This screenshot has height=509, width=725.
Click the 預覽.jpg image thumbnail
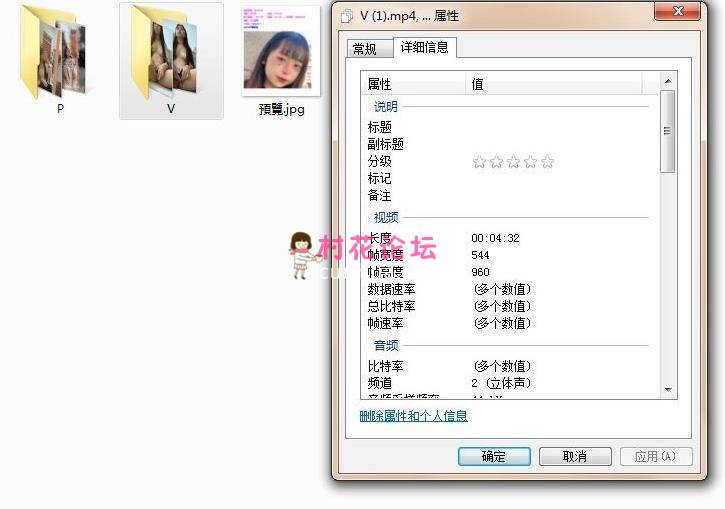click(281, 55)
